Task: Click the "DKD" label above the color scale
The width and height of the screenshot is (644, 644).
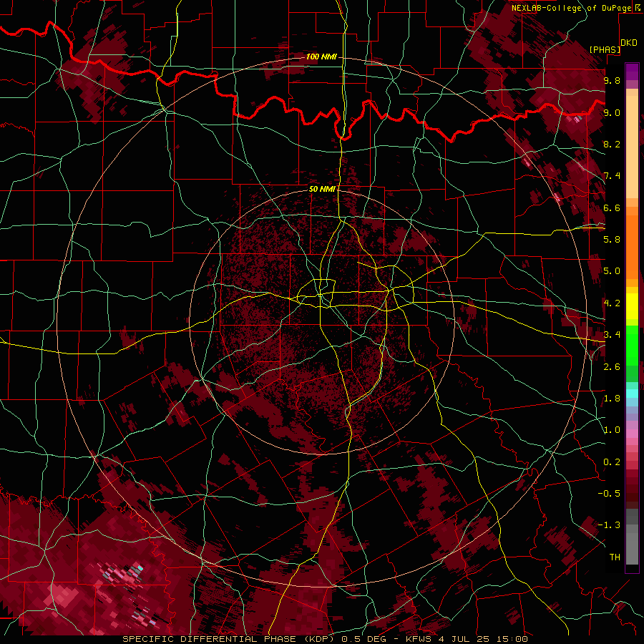Action: tap(629, 43)
